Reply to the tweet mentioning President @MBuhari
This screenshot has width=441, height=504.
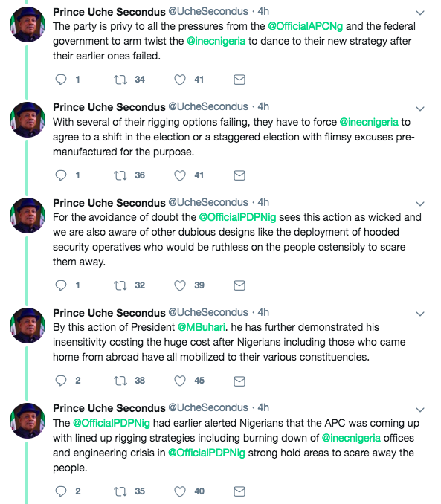coord(61,381)
